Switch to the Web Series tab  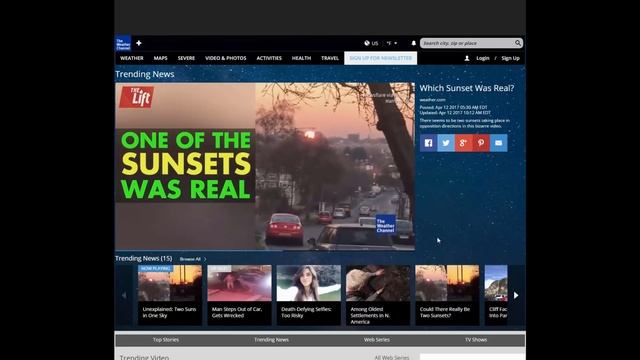click(377, 340)
